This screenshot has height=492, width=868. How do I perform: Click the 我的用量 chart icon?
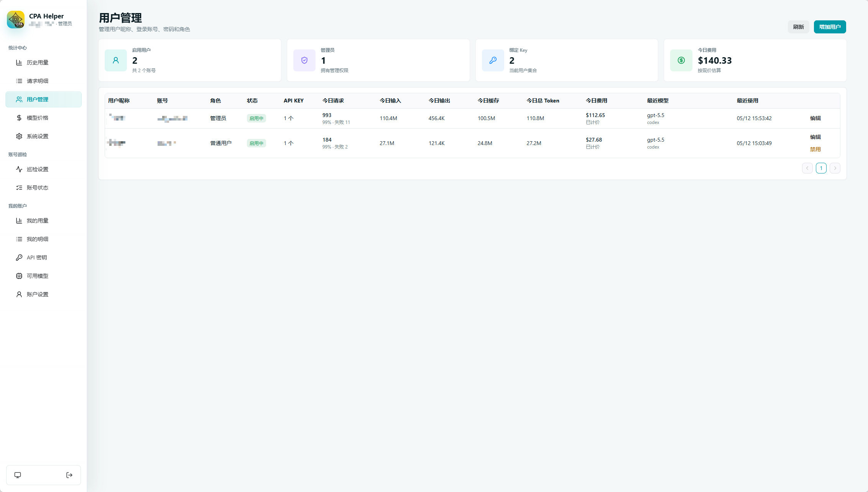tap(19, 221)
